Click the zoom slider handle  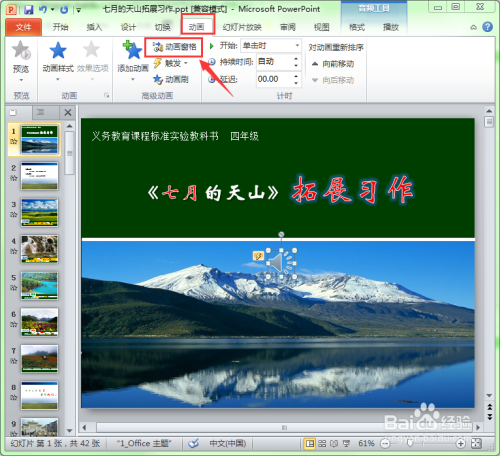[410, 444]
